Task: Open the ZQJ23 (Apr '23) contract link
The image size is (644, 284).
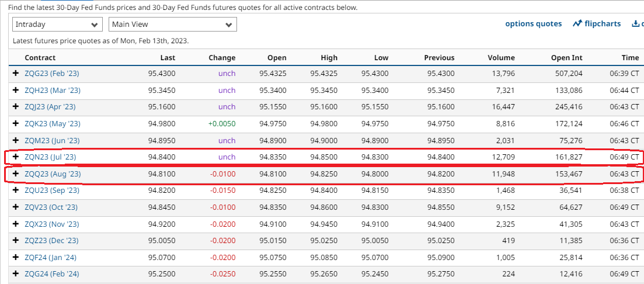Action: pyautogui.click(x=50, y=107)
